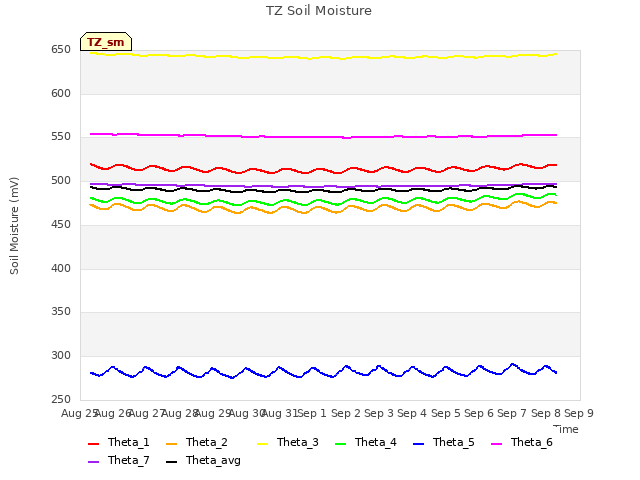This screenshot has width=640, height=480.
Task: Click the Sep 4 x-axis date label
Action: pos(412,413)
